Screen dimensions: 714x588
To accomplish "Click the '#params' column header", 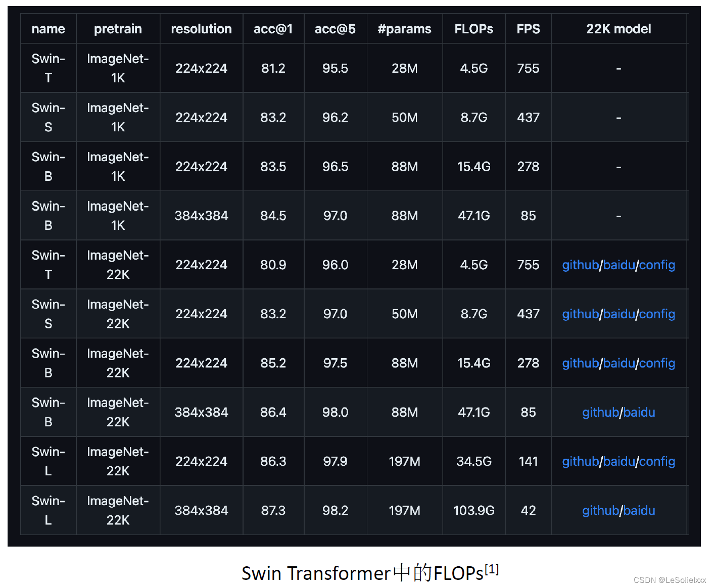I will pos(404,29).
